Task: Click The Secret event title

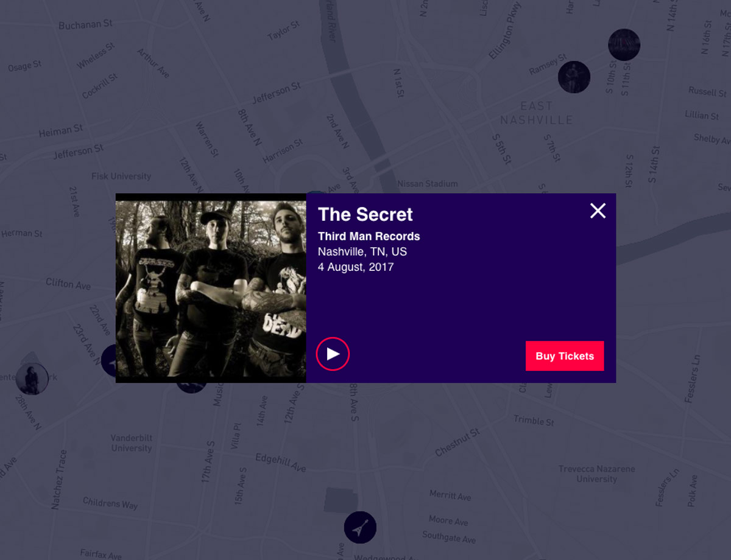Action: coord(365,214)
